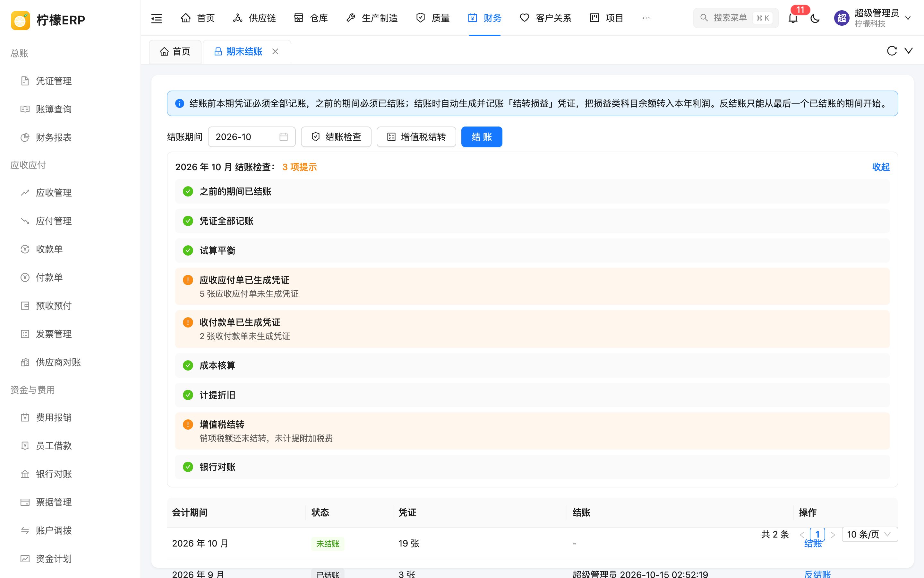Viewport: 924px width, 578px height.
Task: Open the user account dropdown for 超级管理员
Action: [x=873, y=18]
